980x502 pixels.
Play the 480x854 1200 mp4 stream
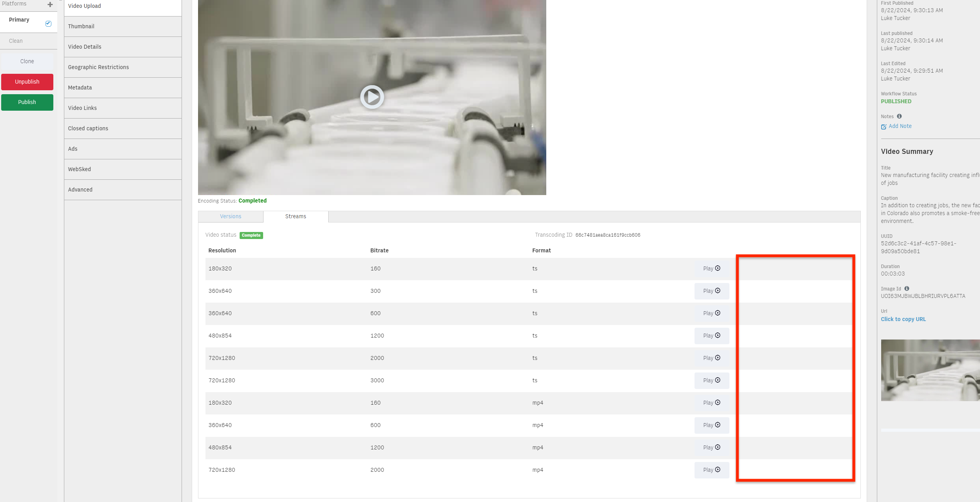711,447
